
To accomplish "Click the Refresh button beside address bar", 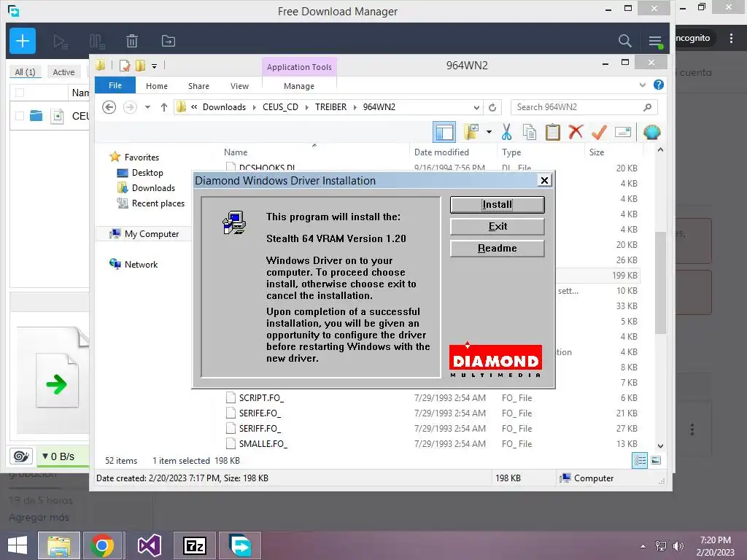I will pyautogui.click(x=492, y=107).
